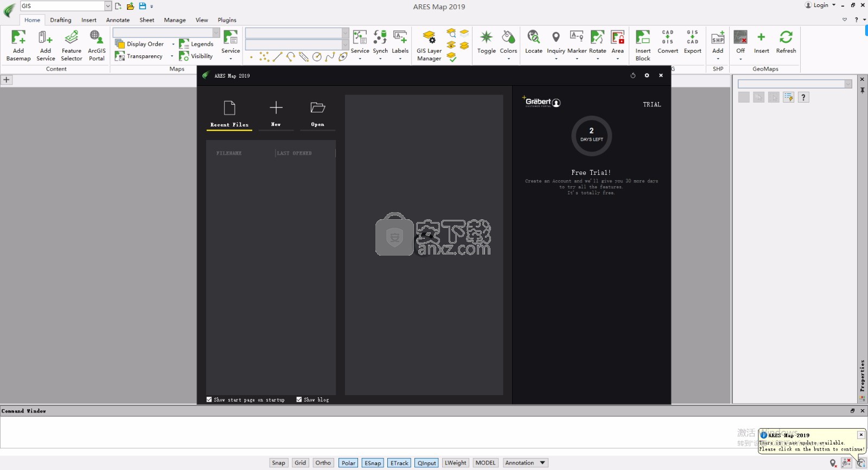Click the Legends tool
This screenshot has height=470, width=868.
196,44
